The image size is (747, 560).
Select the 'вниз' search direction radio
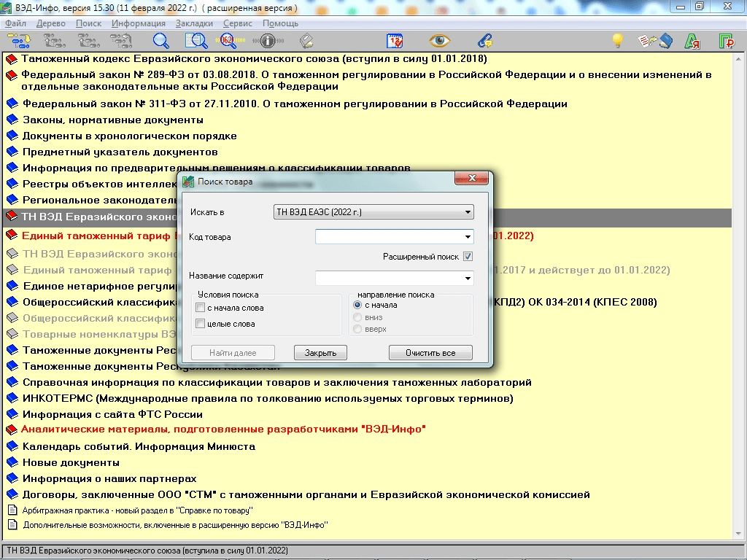point(357,317)
